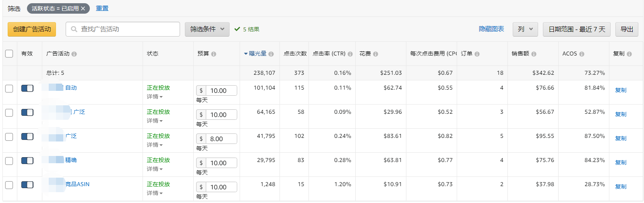Sort by the 每次点击费用 column header
644x203 pixels.
(433, 53)
